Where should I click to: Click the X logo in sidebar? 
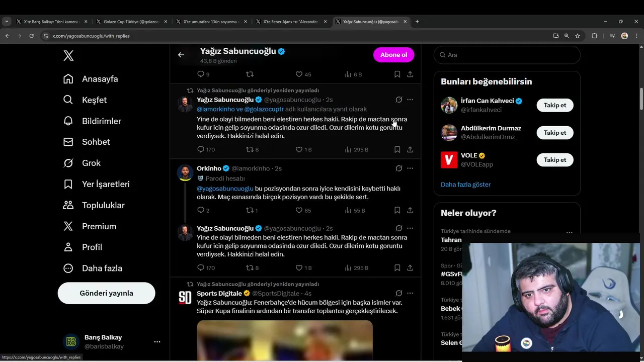point(68,56)
